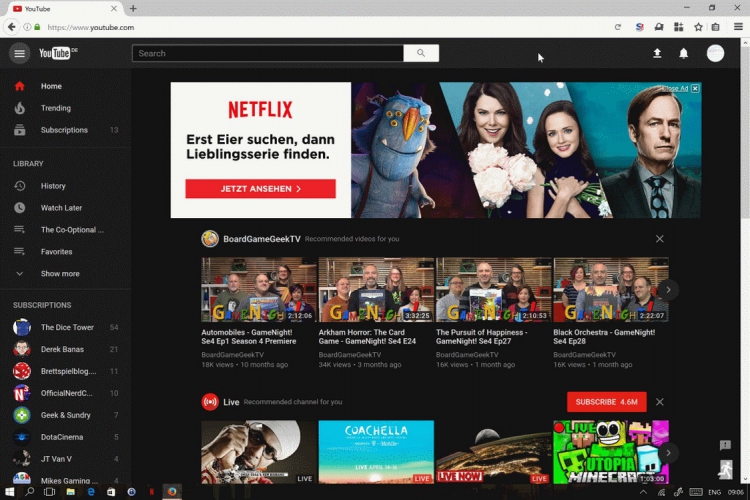Open the notifications bell

(684, 53)
